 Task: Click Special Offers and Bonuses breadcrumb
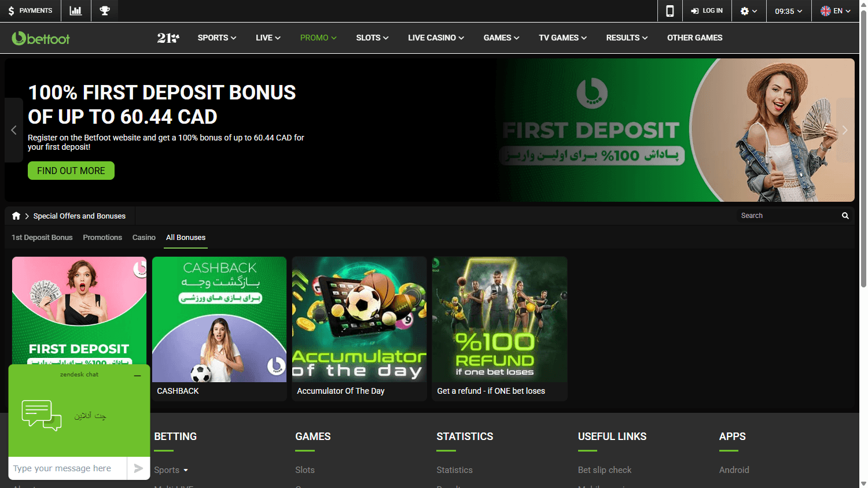[x=79, y=216]
